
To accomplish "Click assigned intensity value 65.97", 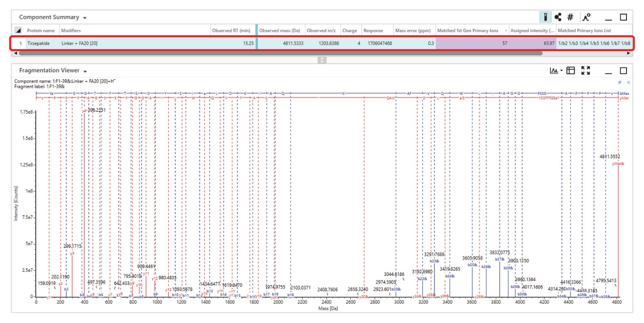I will [x=549, y=43].
